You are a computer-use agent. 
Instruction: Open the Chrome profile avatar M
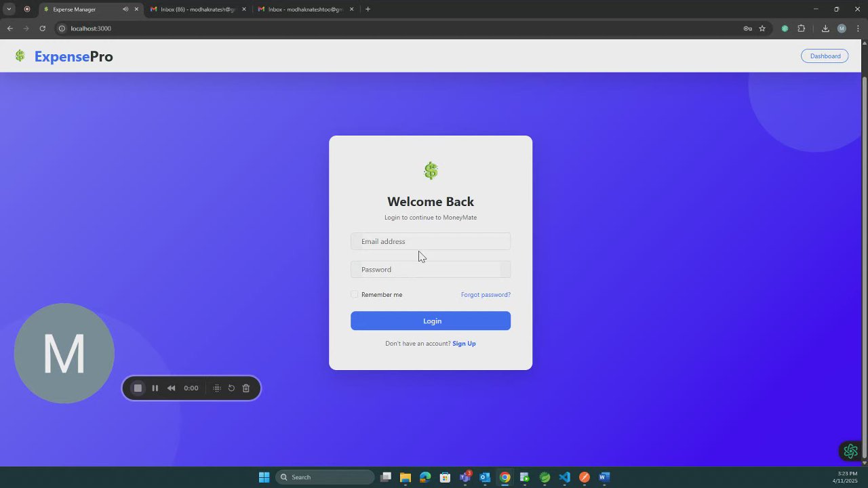point(842,28)
